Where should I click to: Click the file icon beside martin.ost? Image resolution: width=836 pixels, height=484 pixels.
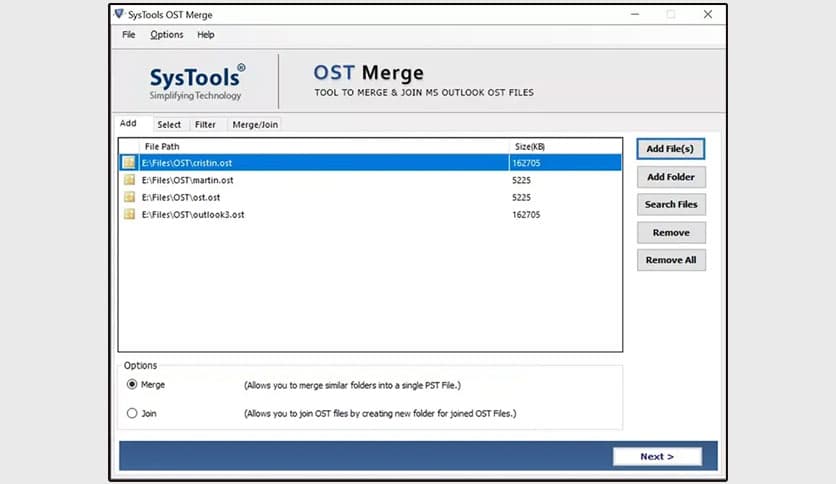pyautogui.click(x=129, y=180)
